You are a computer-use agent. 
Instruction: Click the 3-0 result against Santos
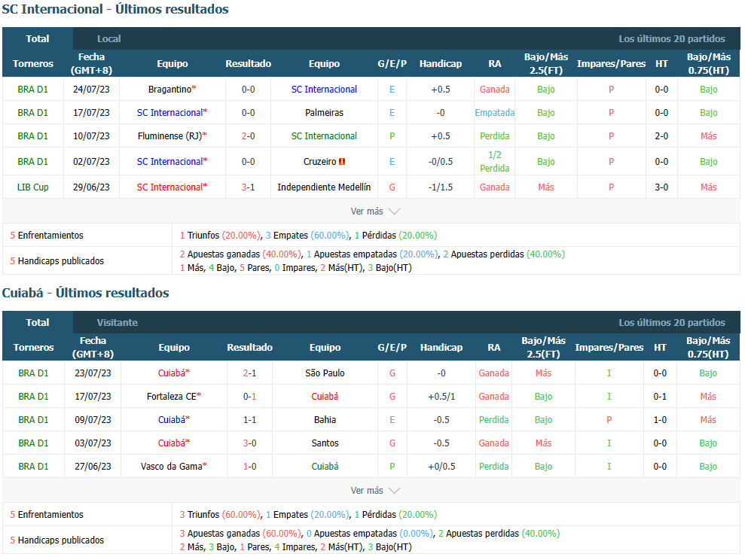pyautogui.click(x=249, y=443)
